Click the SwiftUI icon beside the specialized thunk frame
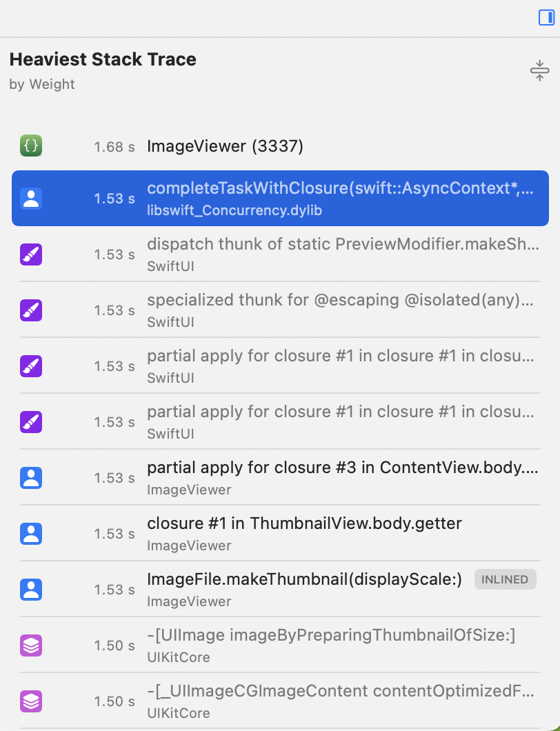560x731 pixels. click(30, 310)
